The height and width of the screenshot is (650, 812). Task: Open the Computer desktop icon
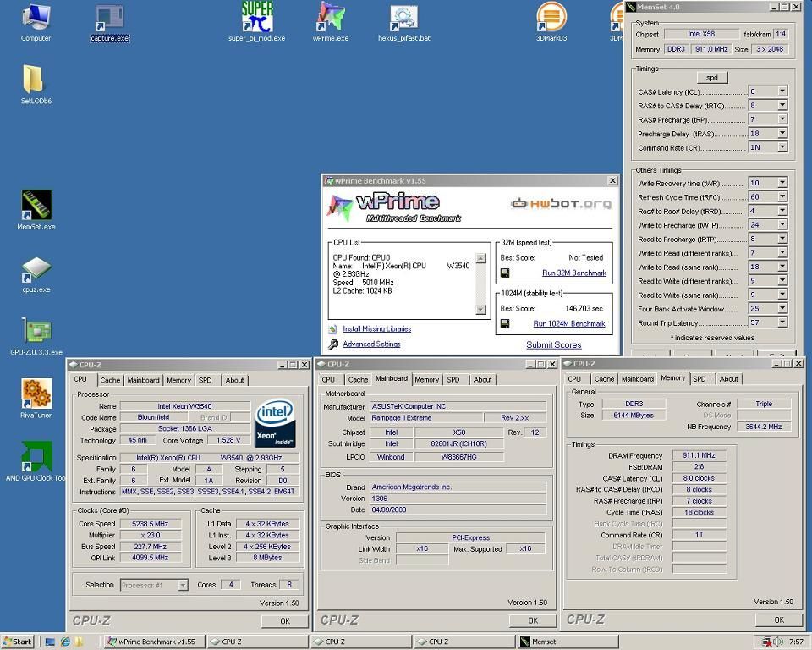coord(36,22)
